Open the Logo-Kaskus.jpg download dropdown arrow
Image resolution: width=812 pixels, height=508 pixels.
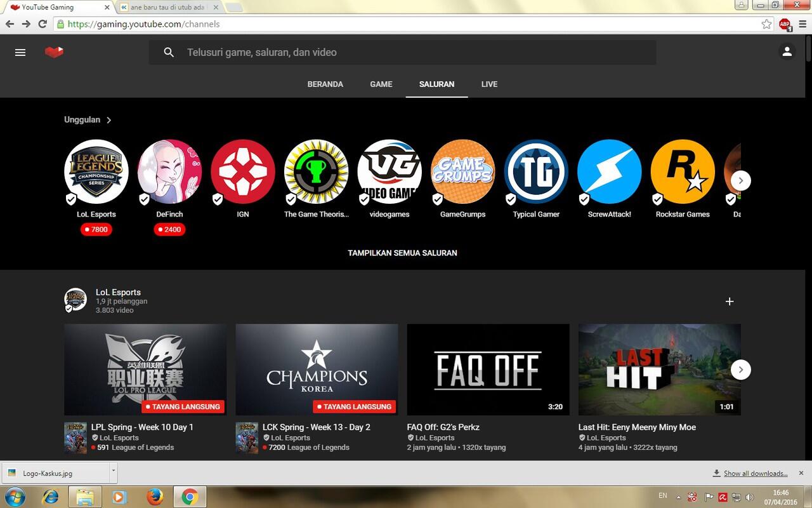coord(114,472)
